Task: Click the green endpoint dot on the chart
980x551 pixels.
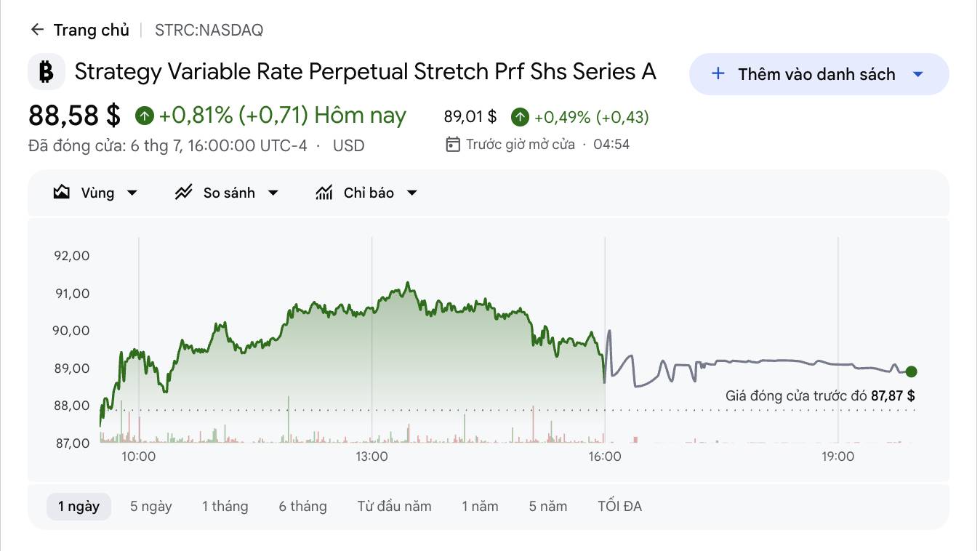Action: pos(912,371)
